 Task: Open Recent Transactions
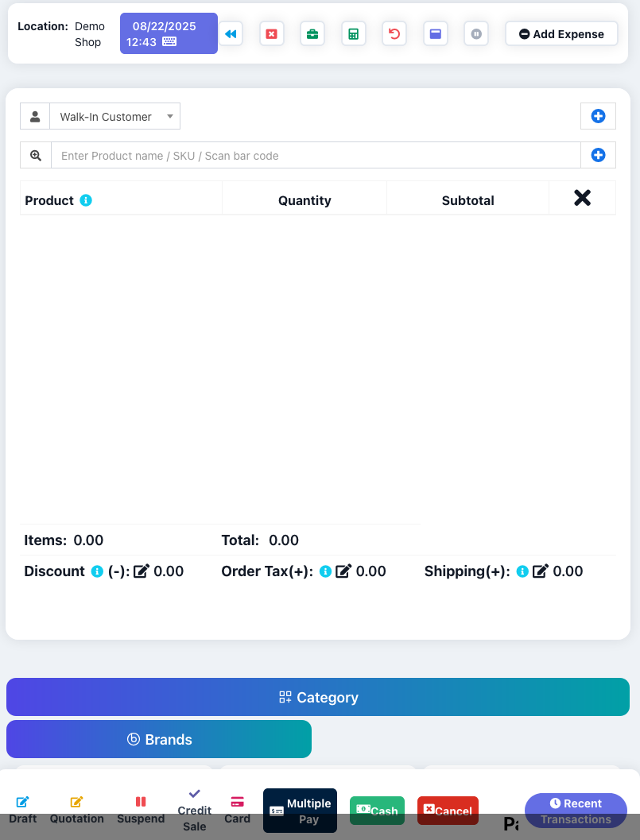[576, 811]
